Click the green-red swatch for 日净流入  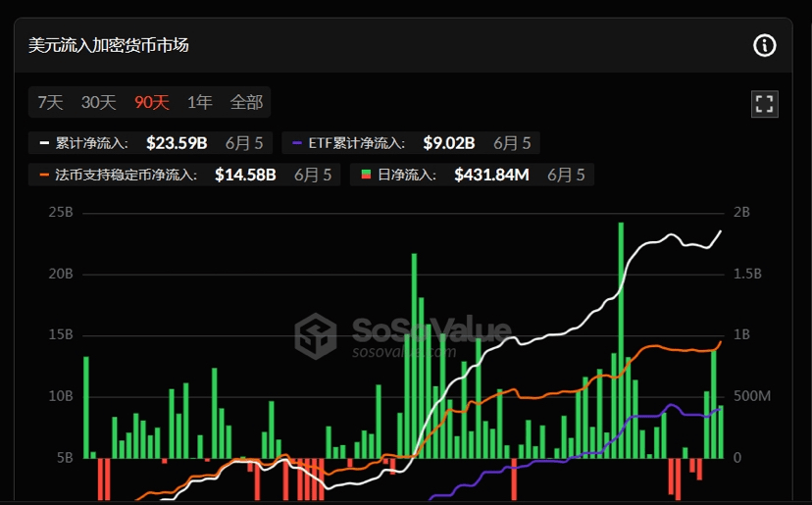(366, 175)
